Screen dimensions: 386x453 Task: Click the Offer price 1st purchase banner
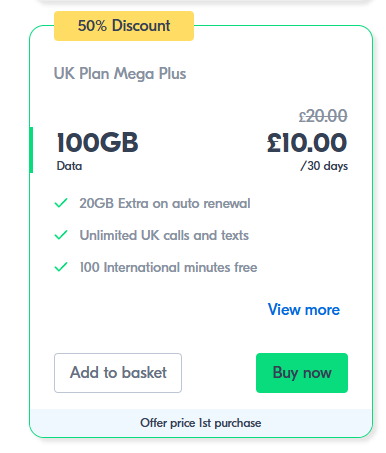201,423
